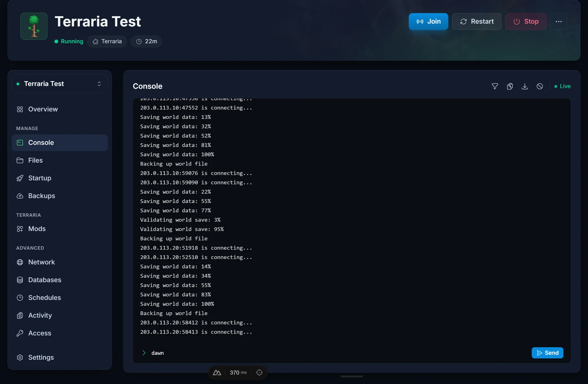Open the Network page
The image size is (588, 384).
pos(60,262)
